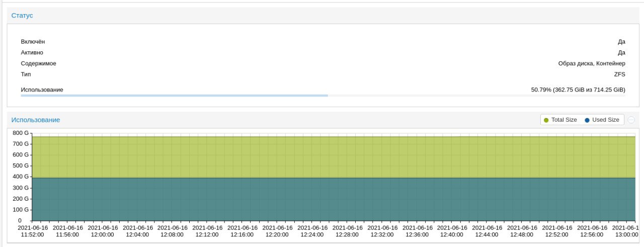Image resolution: width=644 pixels, height=247 pixels.
Task: Click the 12:44:00 time axis label
Action: point(487,231)
